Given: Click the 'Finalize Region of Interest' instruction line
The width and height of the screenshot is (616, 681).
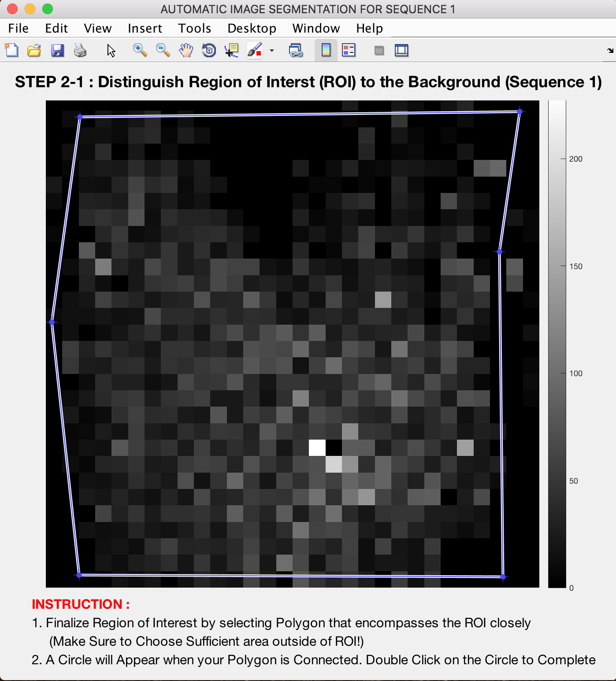Looking at the screenshot, I should (x=282, y=623).
